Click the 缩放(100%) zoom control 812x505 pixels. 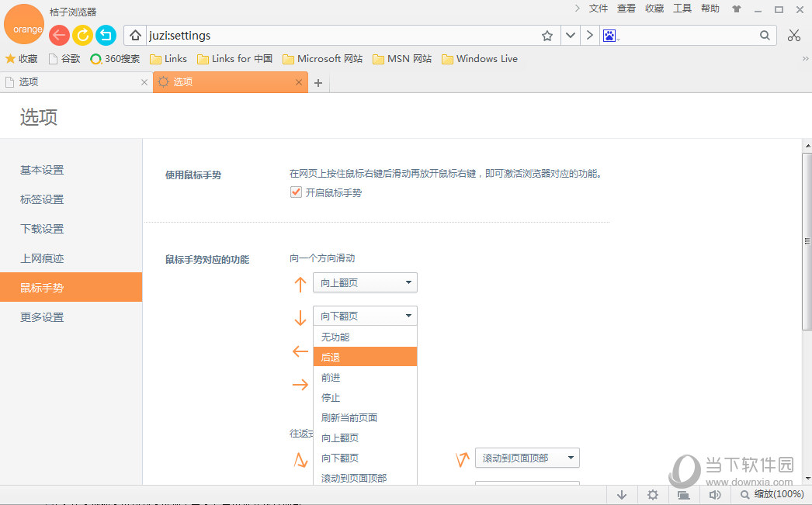[771, 495]
